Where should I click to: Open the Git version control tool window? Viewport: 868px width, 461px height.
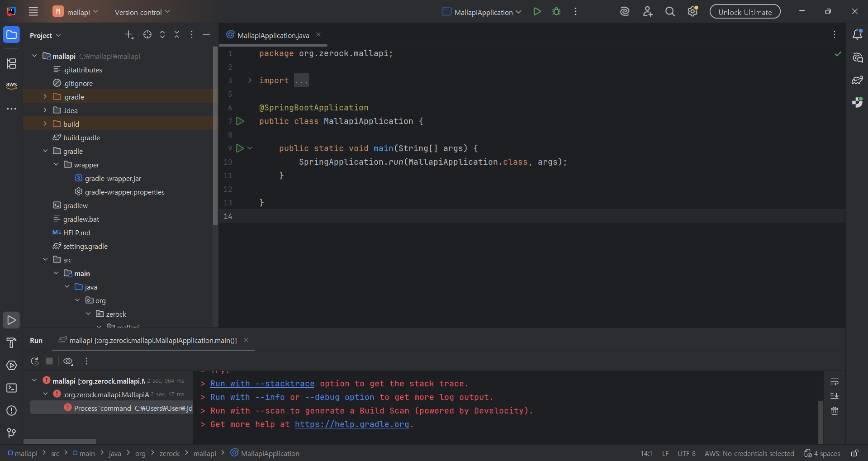11,433
